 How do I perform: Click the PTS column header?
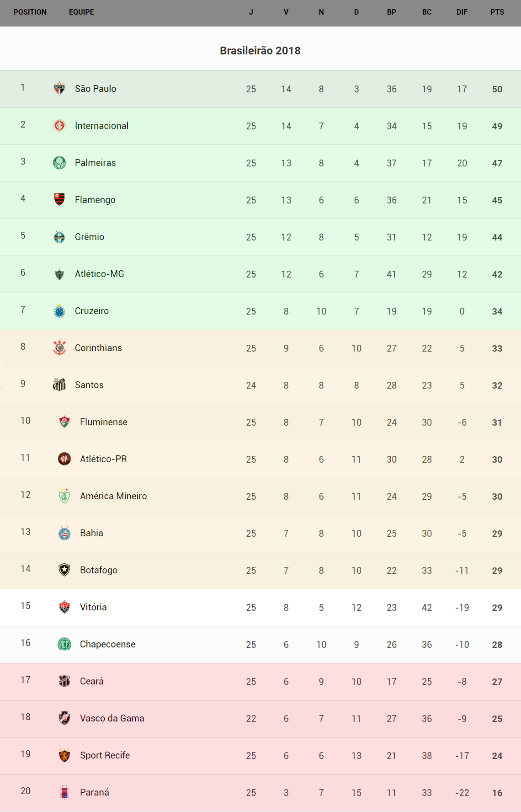pos(497,12)
